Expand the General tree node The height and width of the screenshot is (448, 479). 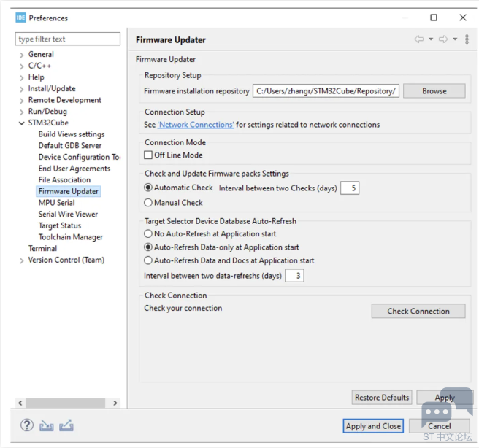tap(21, 55)
